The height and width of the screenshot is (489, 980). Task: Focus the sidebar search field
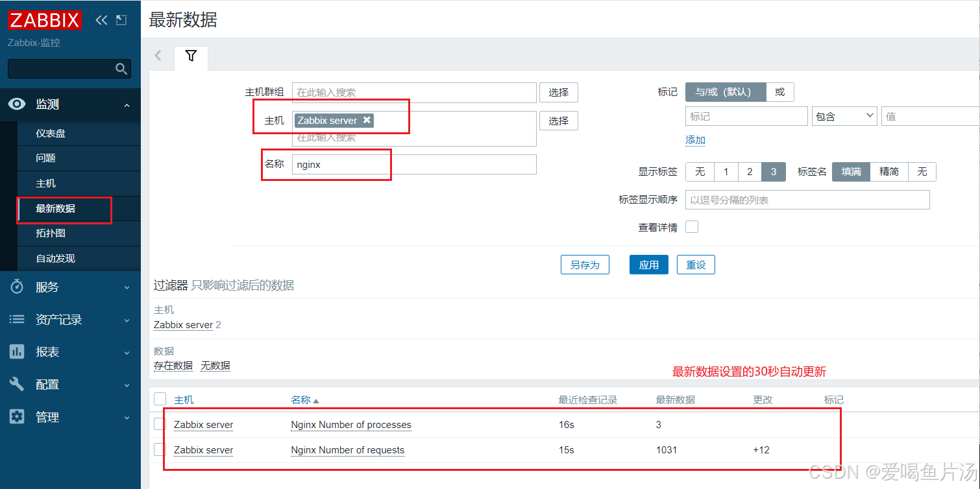pos(62,69)
